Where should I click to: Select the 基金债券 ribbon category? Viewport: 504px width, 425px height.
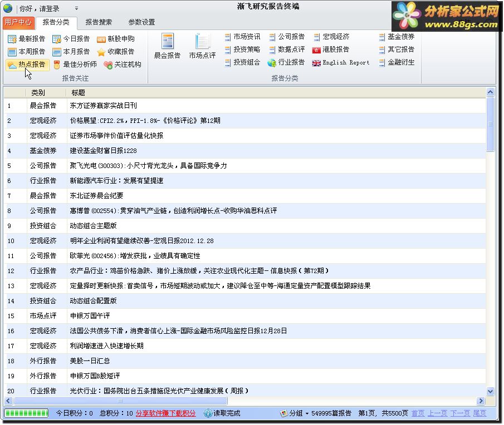click(397, 37)
